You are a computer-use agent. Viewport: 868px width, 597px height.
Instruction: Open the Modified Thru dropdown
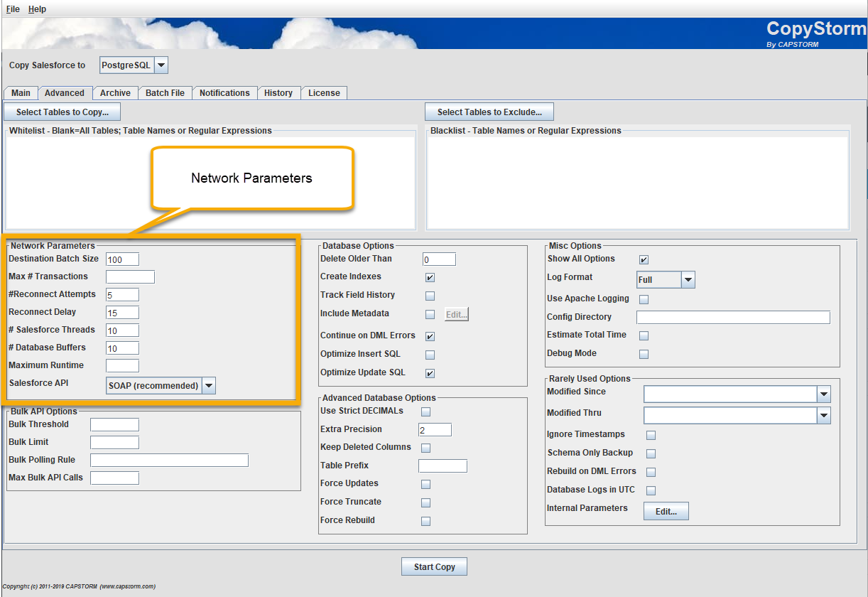[823, 416]
